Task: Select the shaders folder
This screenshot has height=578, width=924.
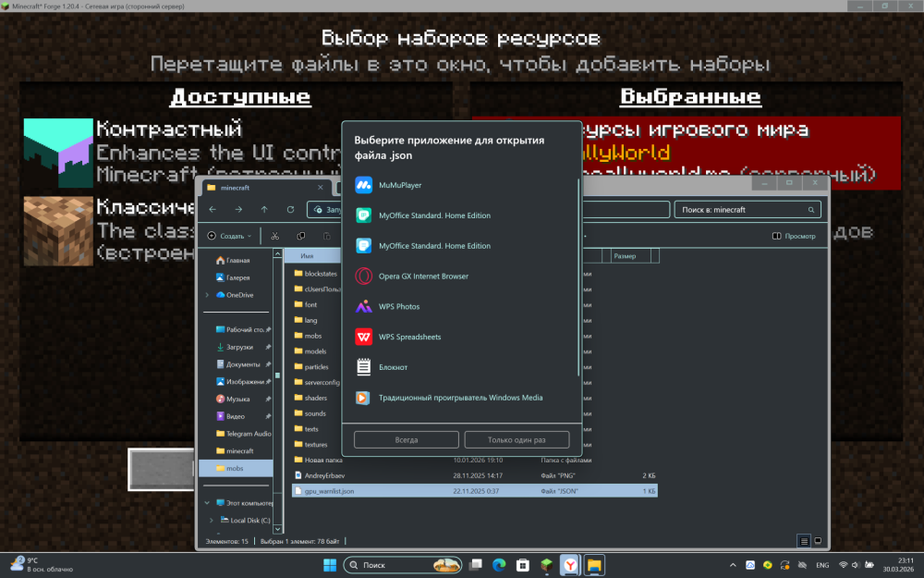Action: (310, 398)
